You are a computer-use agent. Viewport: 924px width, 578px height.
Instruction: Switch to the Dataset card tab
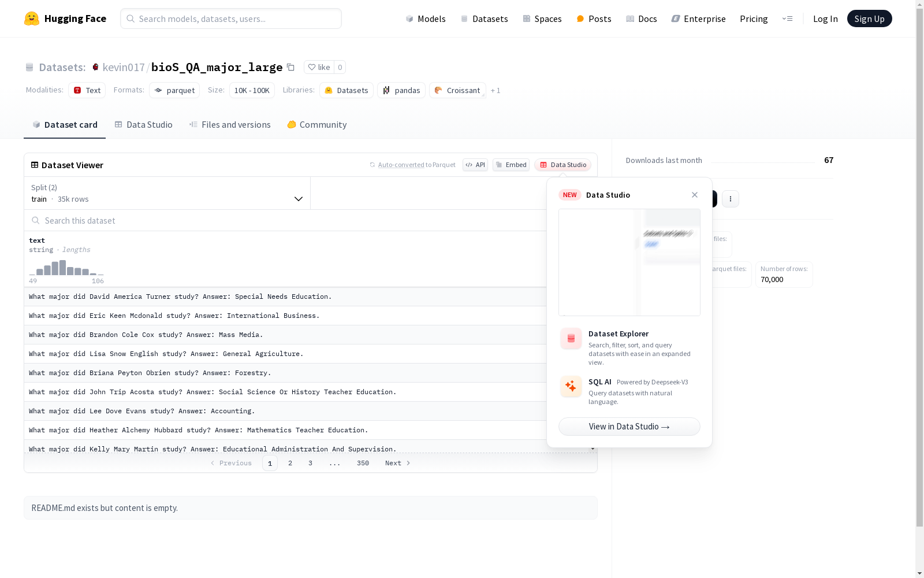(65, 125)
